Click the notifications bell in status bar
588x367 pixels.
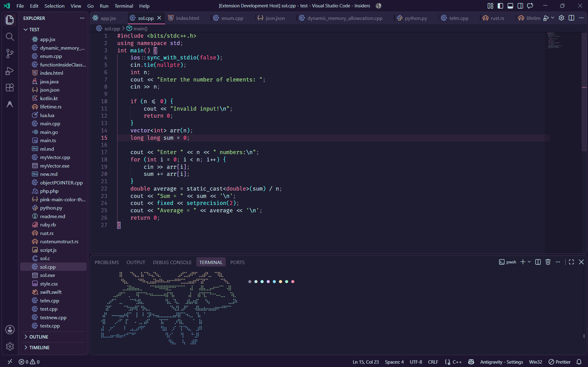(579, 362)
